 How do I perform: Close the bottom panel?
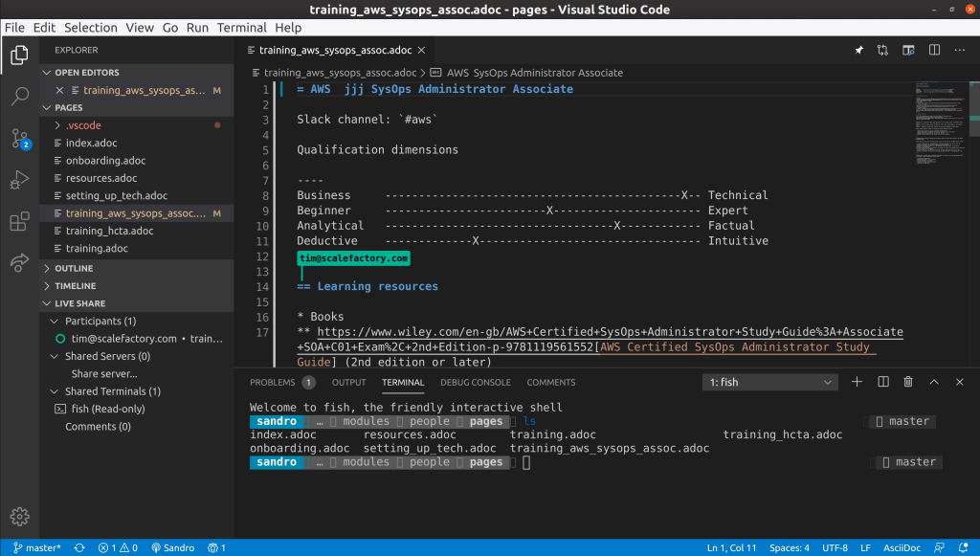(959, 382)
